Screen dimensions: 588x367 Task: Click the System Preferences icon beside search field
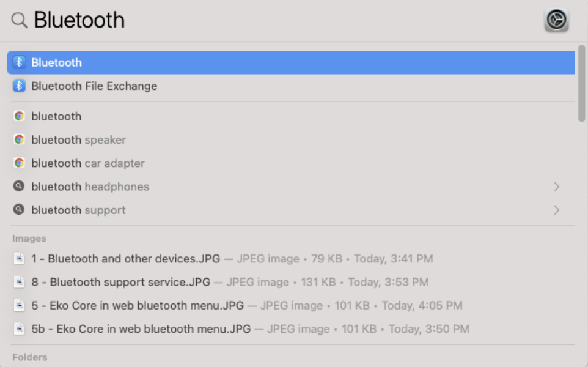click(556, 20)
